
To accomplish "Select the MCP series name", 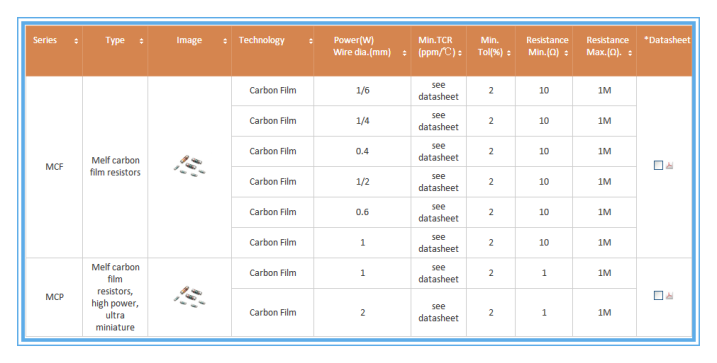I will 54,297.
